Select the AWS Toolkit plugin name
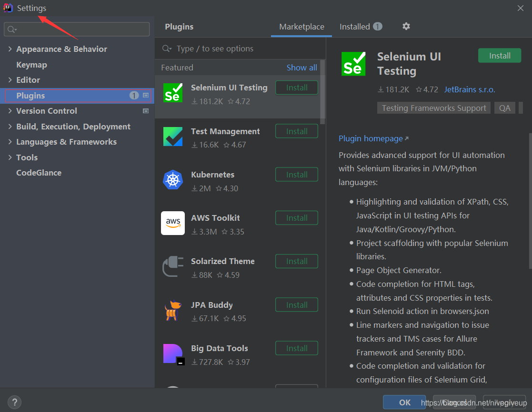The height and width of the screenshot is (412, 532). (215, 218)
